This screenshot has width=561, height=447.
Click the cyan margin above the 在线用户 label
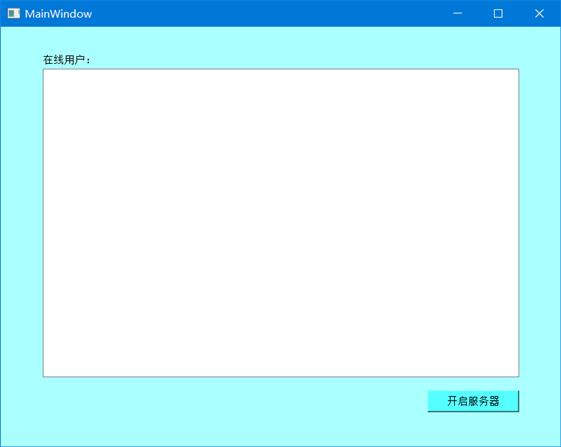67,40
